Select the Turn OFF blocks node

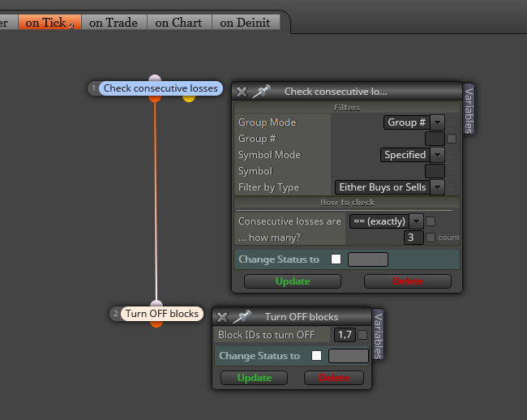point(162,314)
